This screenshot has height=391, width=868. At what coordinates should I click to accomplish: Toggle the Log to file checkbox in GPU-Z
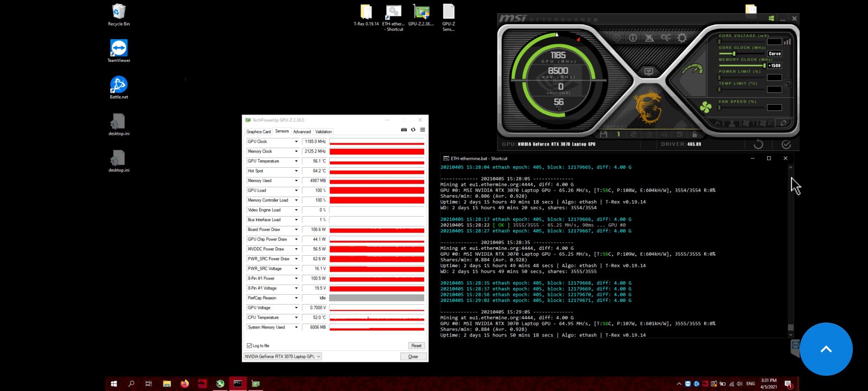coord(250,345)
